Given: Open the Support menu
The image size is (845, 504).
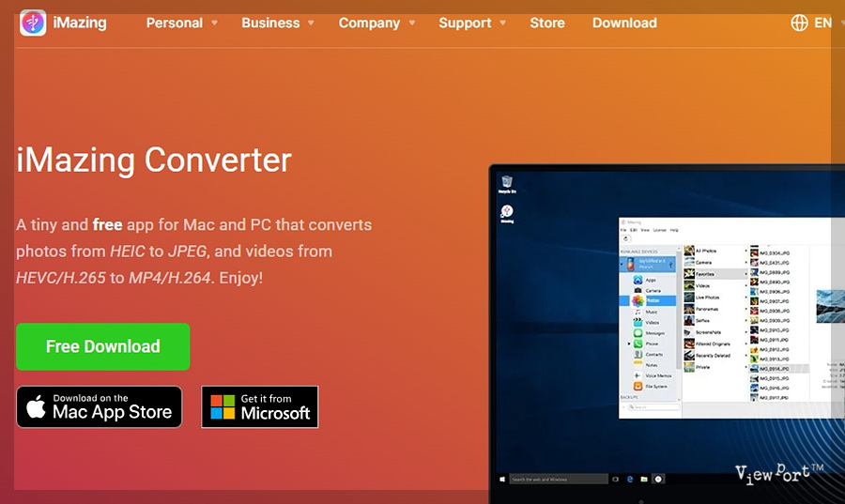Looking at the screenshot, I should tap(465, 23).
